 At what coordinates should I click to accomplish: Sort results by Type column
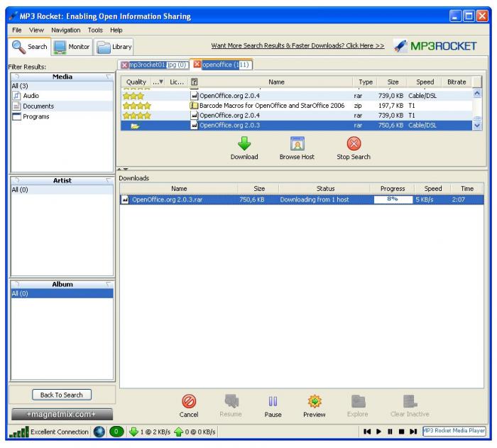coord(366,82)
